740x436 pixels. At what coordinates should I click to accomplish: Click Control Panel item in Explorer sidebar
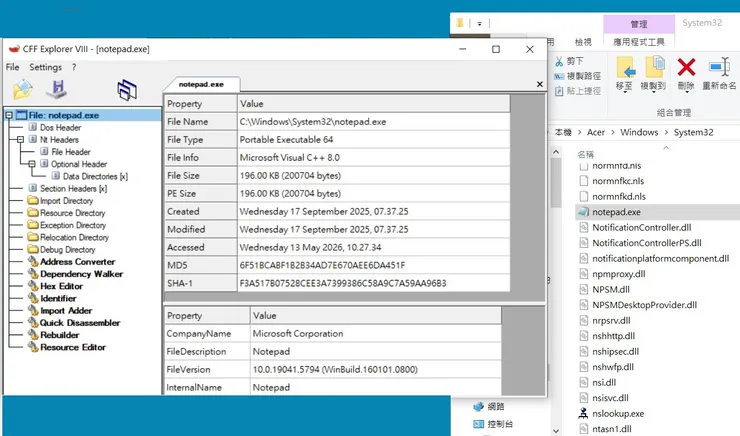click(x=493, y=423)
